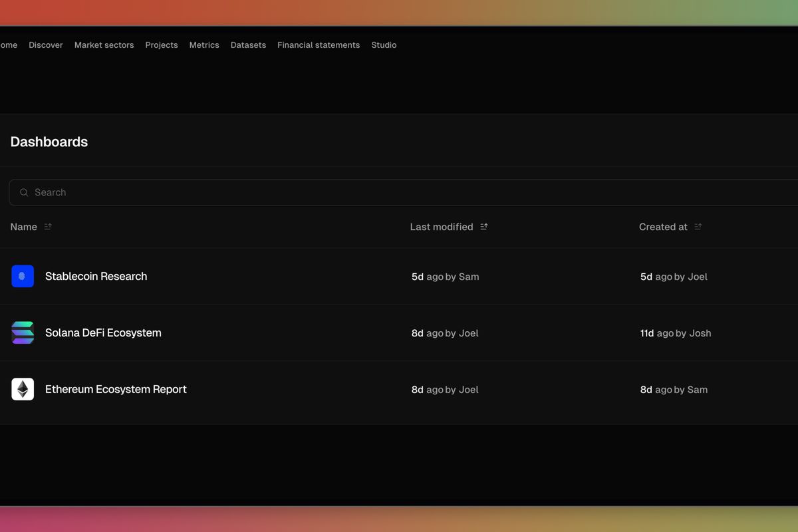Click the magnifier icon in Search
Image resolution: width=798 pixels, height=532 pixels.
coord(24,192)
